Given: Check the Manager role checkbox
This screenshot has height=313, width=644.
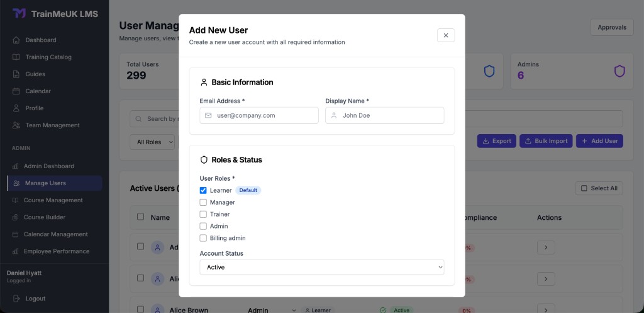Looking at the screenshot, I should click(x=203, y=202).
